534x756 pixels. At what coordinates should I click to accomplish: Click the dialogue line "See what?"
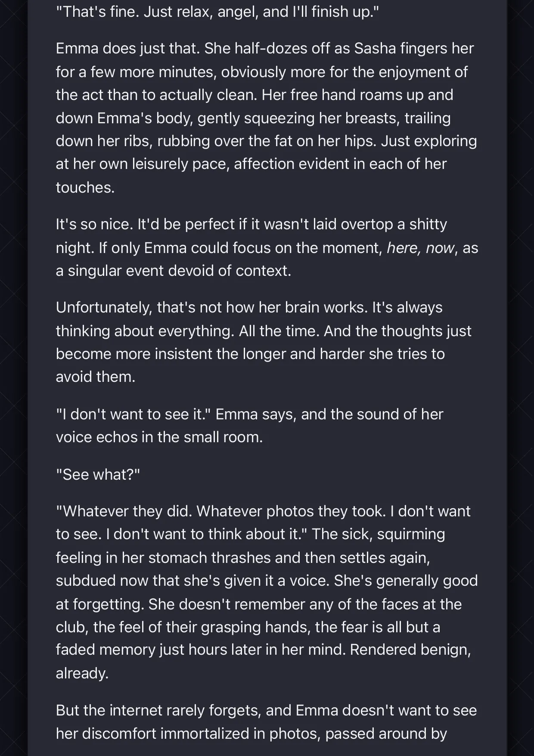click(98, 475)
